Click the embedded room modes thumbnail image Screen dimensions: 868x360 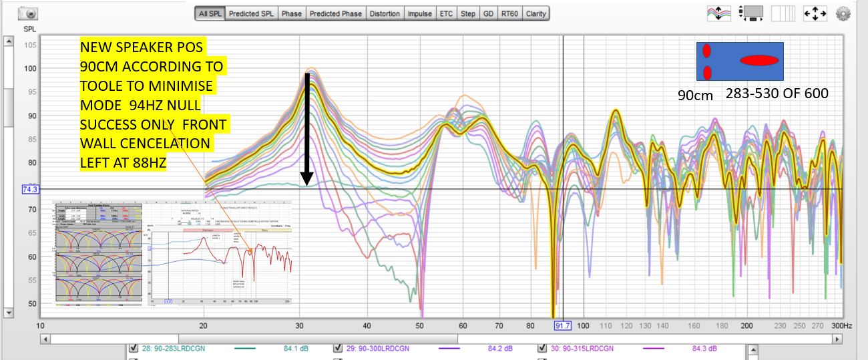tap(99, 255)
